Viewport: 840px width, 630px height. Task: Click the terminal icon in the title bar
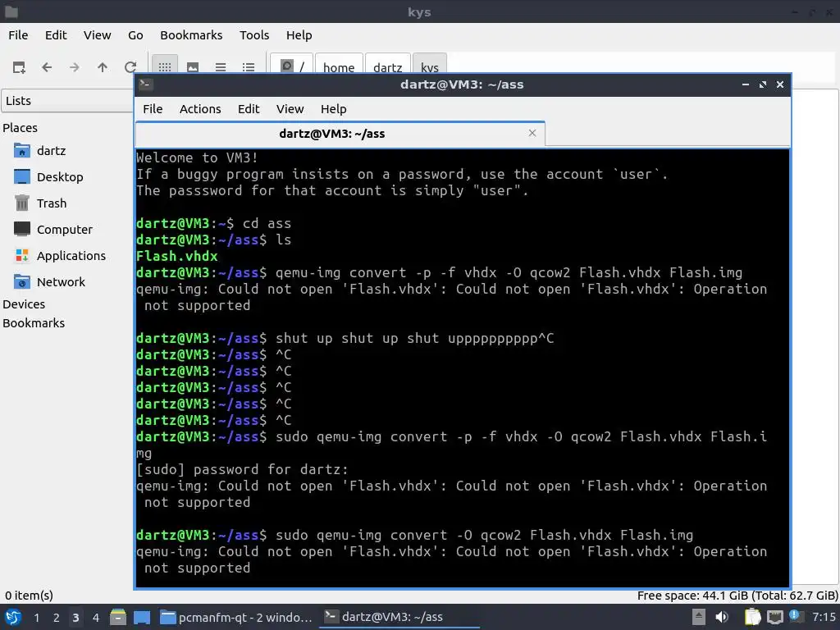coord(146,84)
